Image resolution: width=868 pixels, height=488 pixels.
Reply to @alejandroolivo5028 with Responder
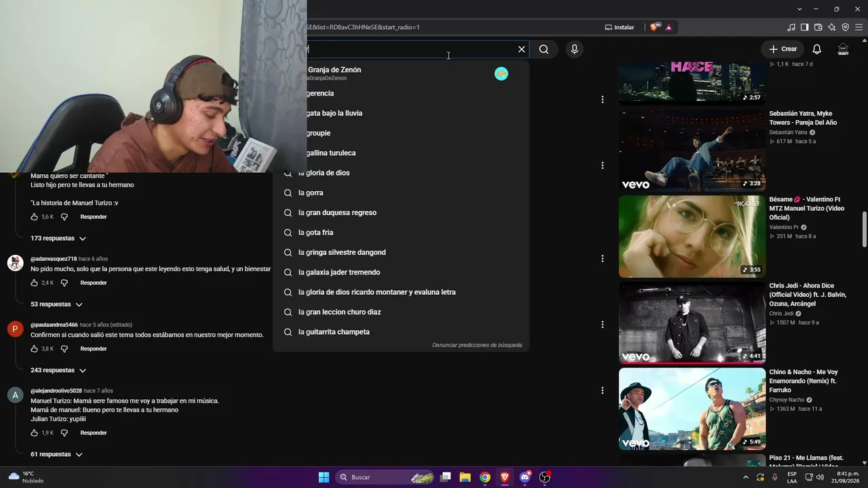pyautogui.click(x=94, y=432)
